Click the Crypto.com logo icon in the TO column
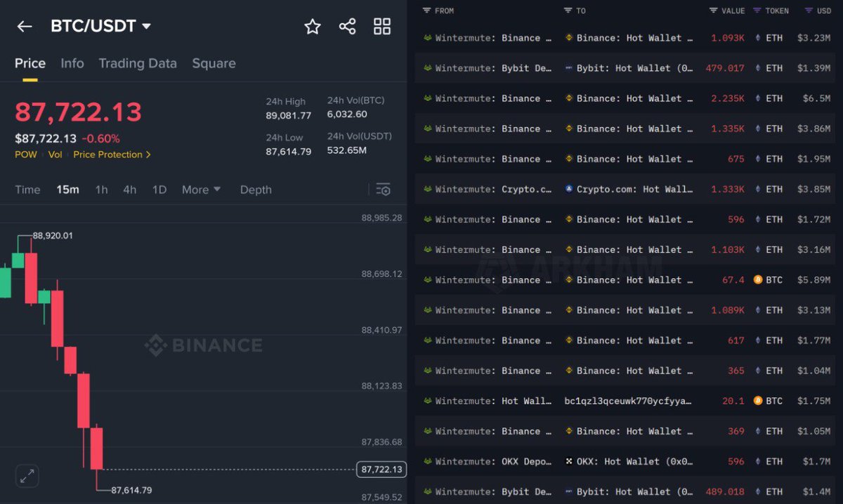Screen dimensions: 843x504 [x=569, y=189]
